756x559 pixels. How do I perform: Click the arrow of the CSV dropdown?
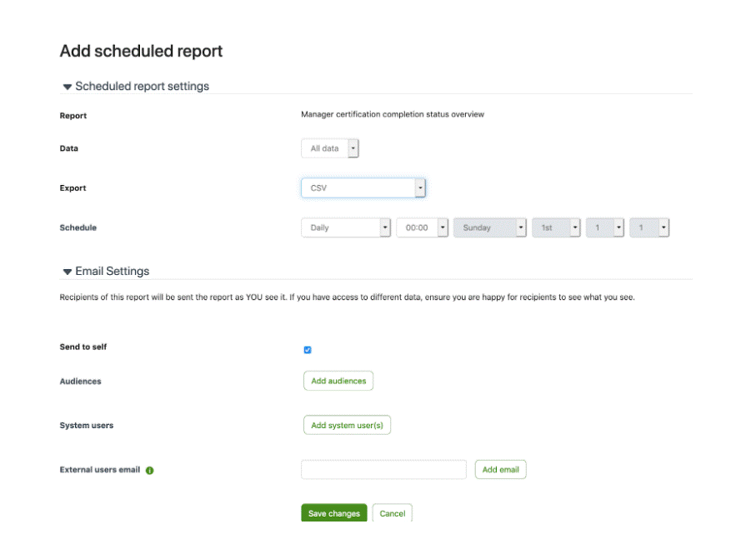click(420, 188)
